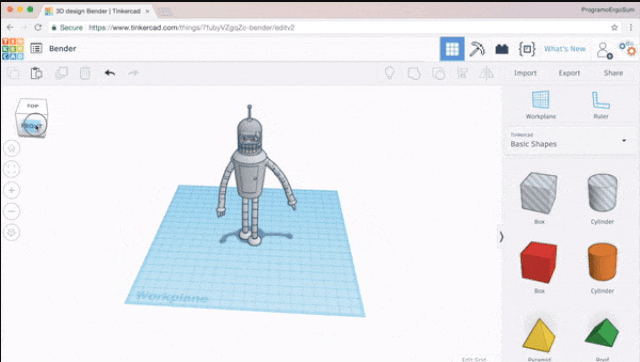Select the Workplane tool

[540, 105]
